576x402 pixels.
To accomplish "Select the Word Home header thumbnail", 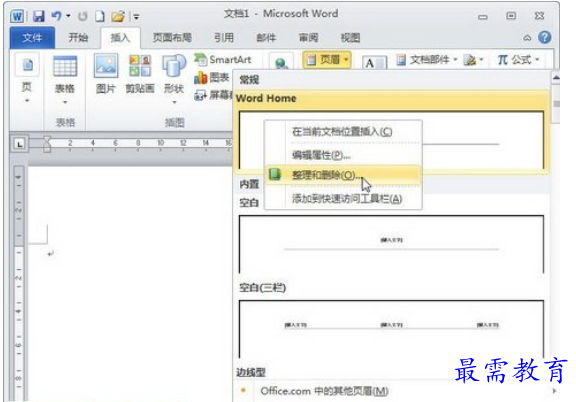I will tap(391, 140).
